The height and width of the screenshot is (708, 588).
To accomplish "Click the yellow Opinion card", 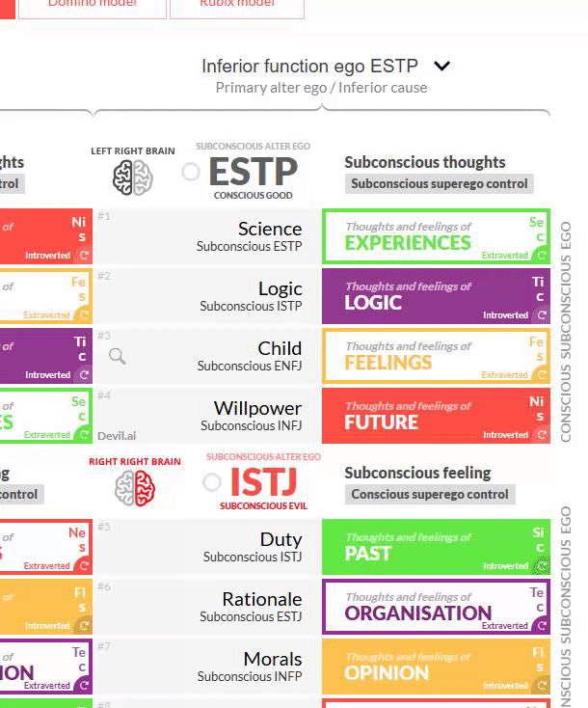I will [435, 667].
